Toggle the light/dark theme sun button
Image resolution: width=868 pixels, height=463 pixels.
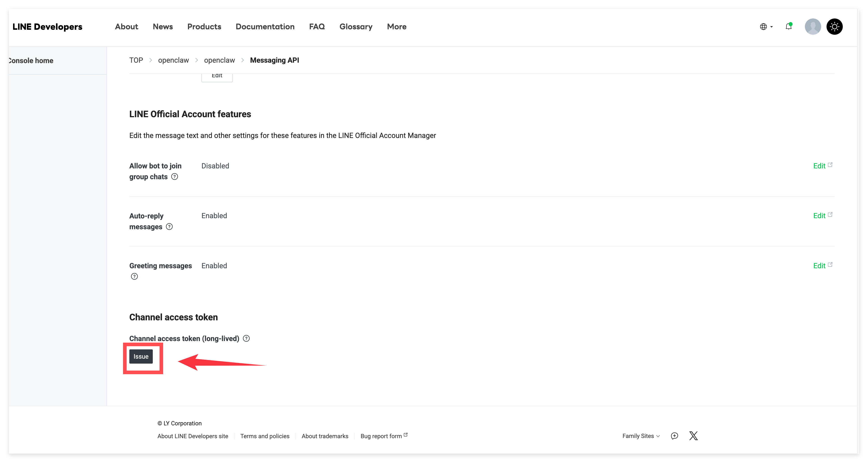(x=834, y=27)
